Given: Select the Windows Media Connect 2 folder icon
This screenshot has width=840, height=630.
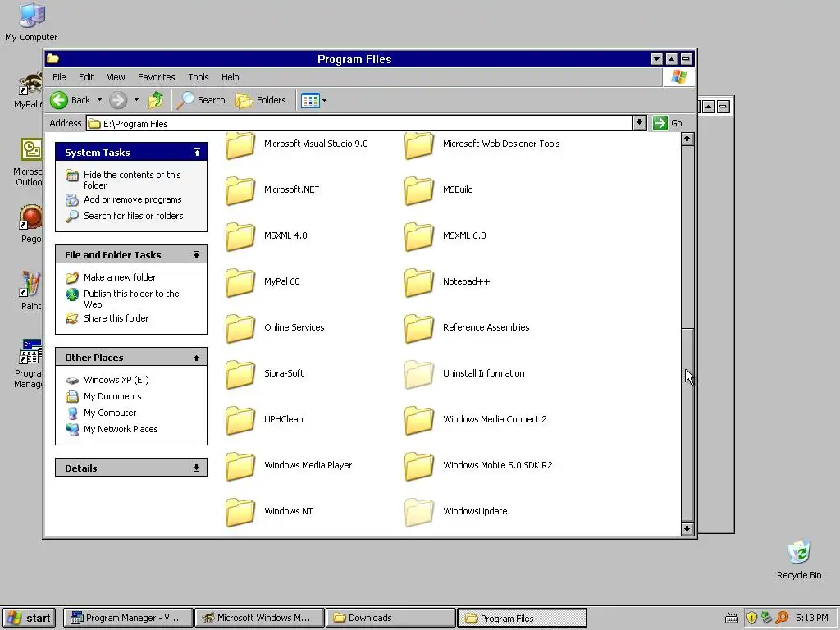Looking at the screenshot, I should tap(419, 421).
